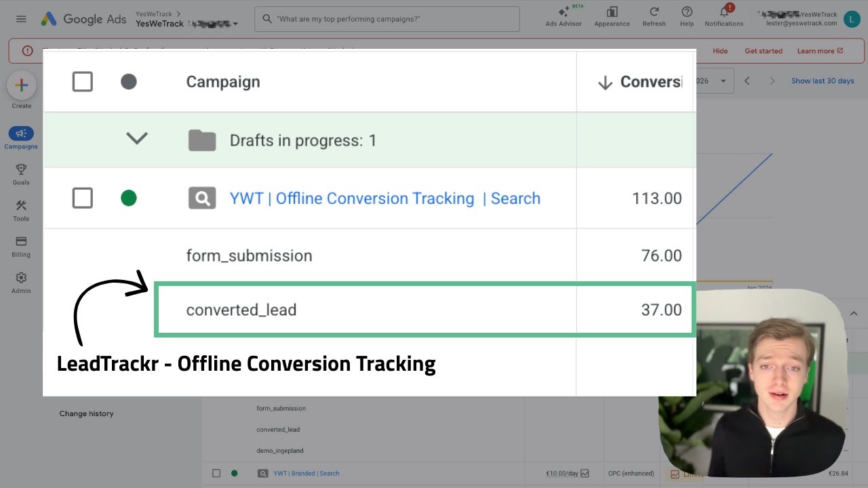Click search type icon of YWT Branded row
The width and height of the screenshot is (868, 488).
[x=263, y=473]
